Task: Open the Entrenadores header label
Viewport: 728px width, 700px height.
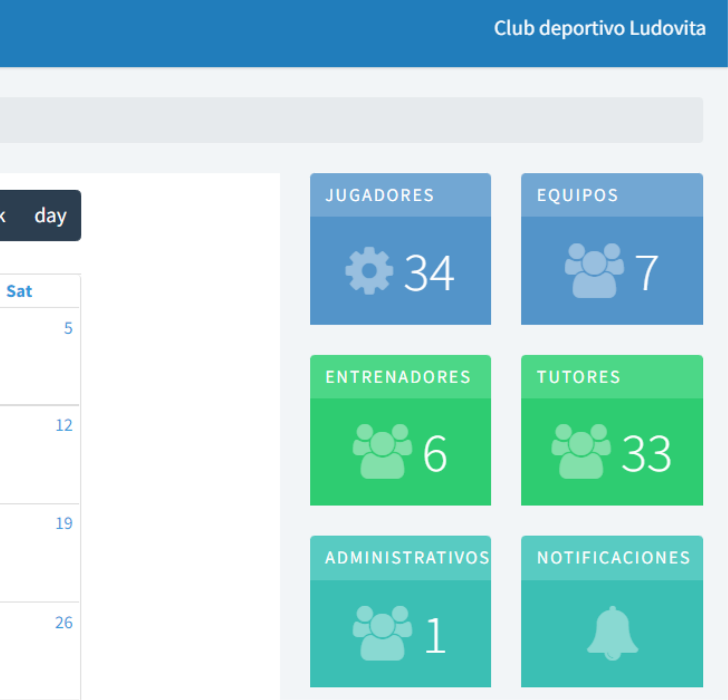Action: coord(398,377)
